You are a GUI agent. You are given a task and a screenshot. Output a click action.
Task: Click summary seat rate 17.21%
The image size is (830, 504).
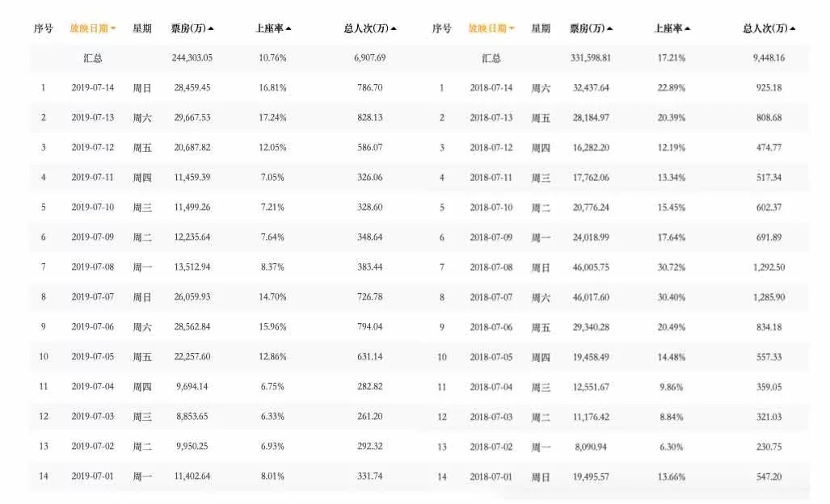point(672,57)
